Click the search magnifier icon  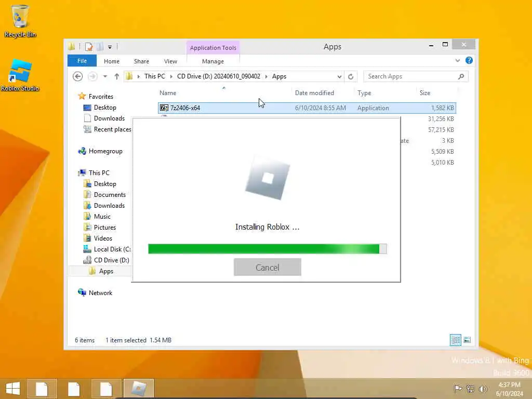coord(461,76)
